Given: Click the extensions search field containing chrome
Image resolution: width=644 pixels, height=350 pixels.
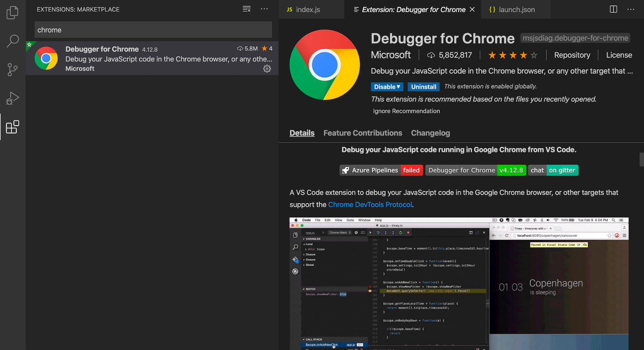Looking at the screenshot, I should [x=153, y=30].
